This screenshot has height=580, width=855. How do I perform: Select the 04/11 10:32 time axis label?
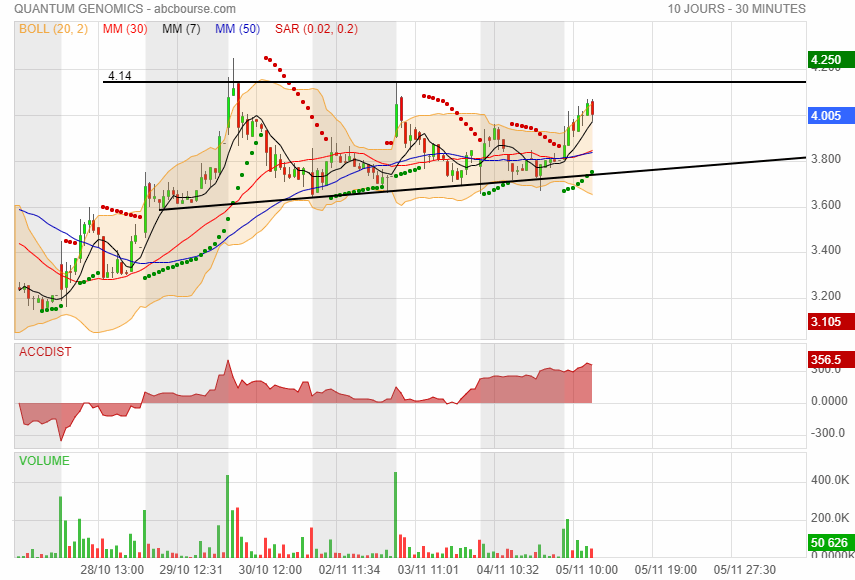[x=508, y=570]
